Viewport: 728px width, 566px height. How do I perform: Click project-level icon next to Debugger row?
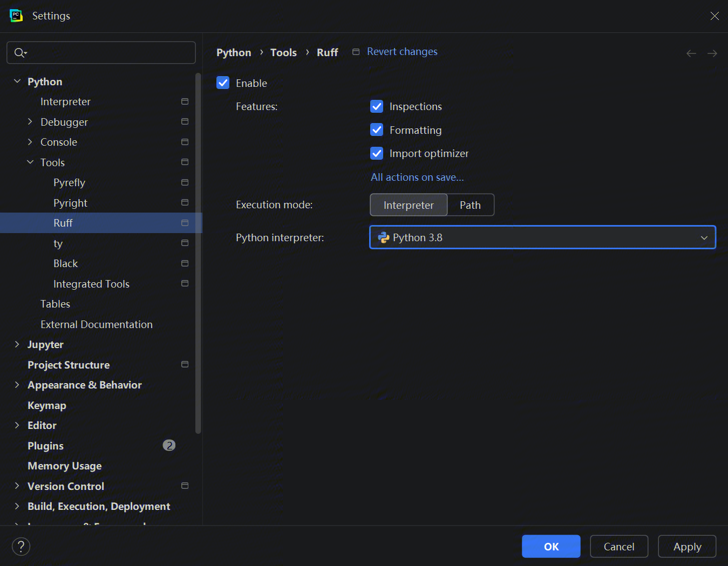point(185,122)
